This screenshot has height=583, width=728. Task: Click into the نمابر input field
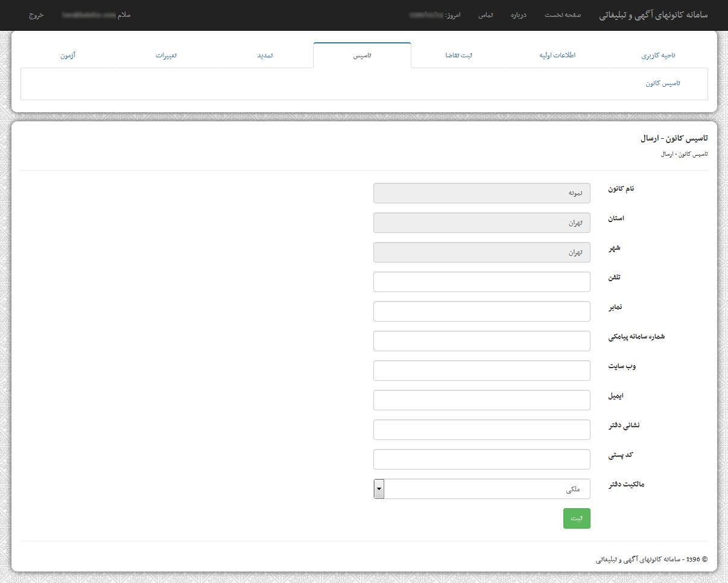(x=482, y=311)
